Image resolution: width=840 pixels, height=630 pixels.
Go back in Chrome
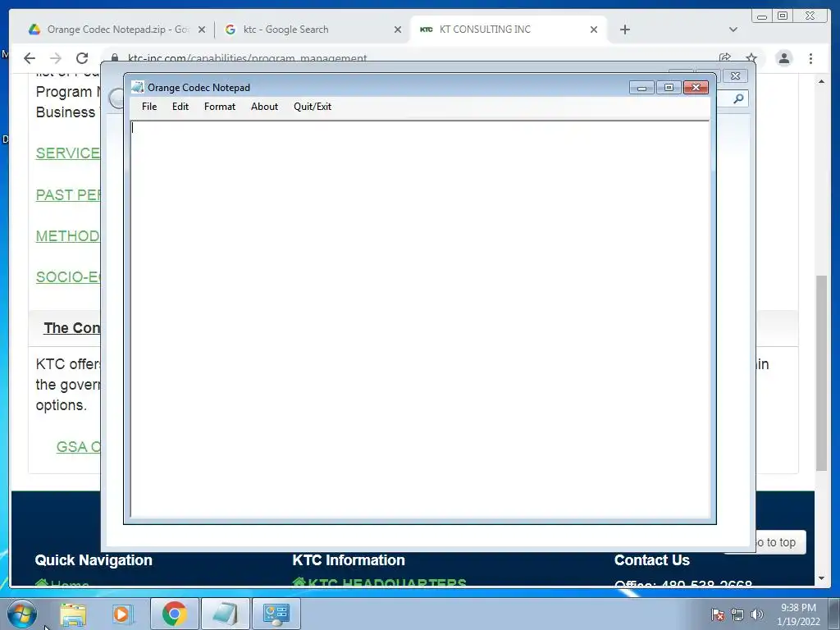tap(30, 58)
